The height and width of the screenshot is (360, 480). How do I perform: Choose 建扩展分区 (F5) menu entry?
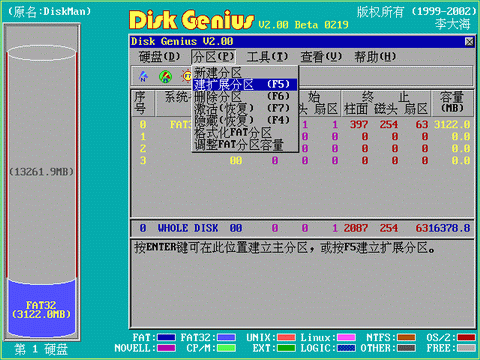(245, 84)
